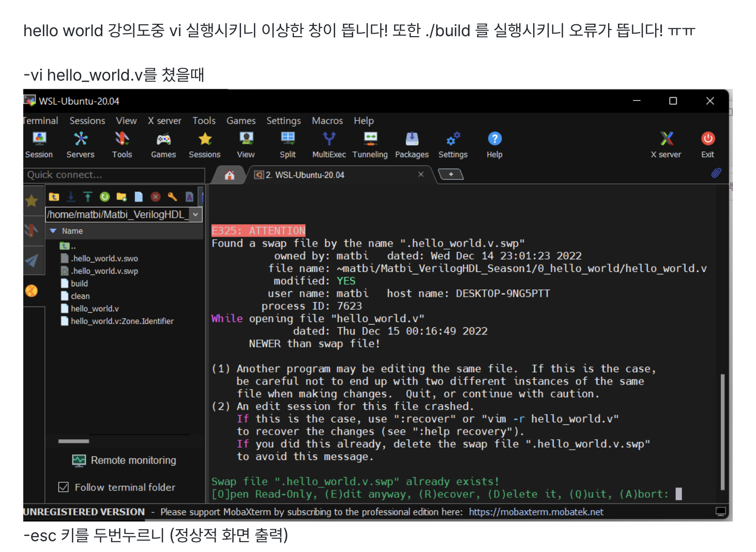
Task: Open the Settings gears toolbar icon
Action: click(453, 145)
